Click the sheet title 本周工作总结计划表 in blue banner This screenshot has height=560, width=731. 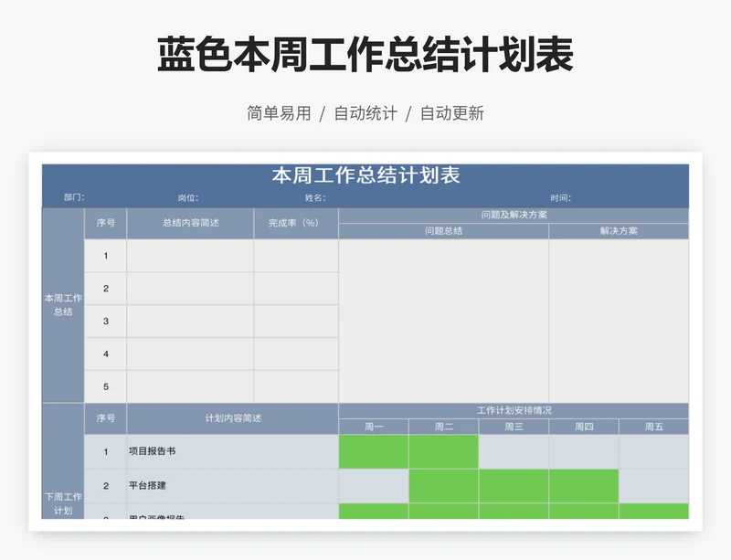[x=366, y=175]
